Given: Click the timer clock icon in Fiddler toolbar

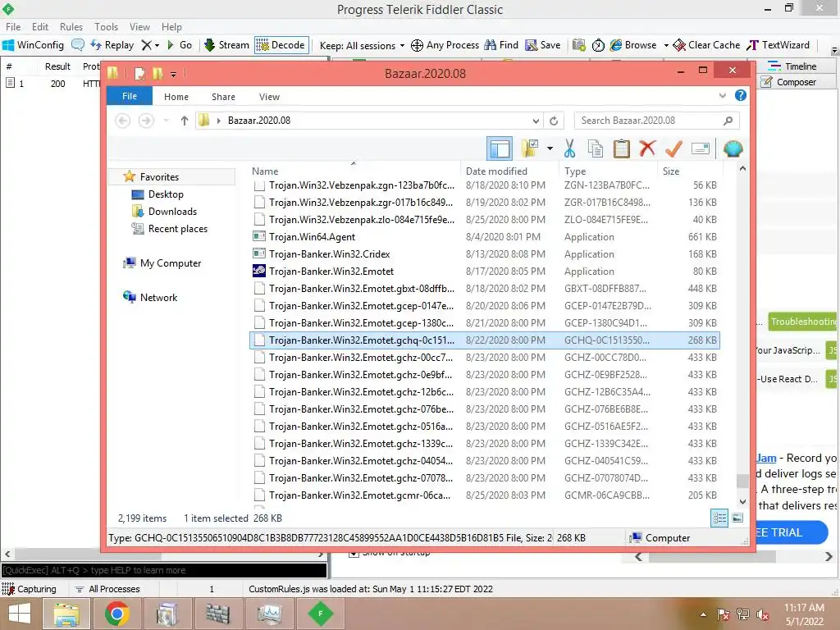Looking at the screenshot, I should point(598,46).
